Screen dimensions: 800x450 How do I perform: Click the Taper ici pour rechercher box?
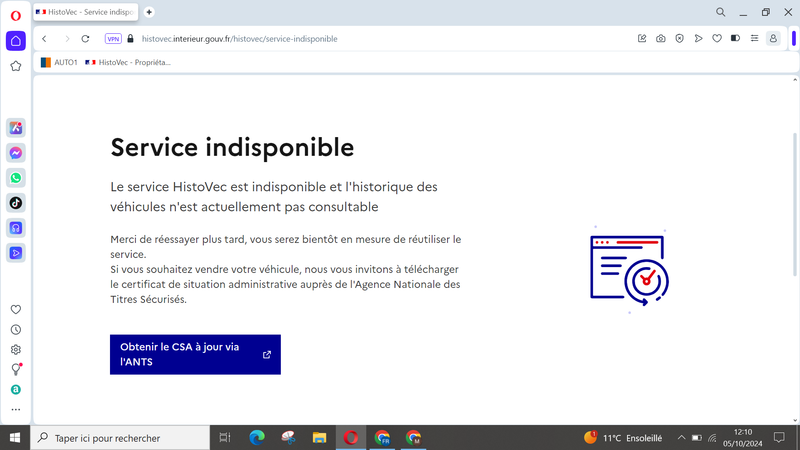(120, 438)
